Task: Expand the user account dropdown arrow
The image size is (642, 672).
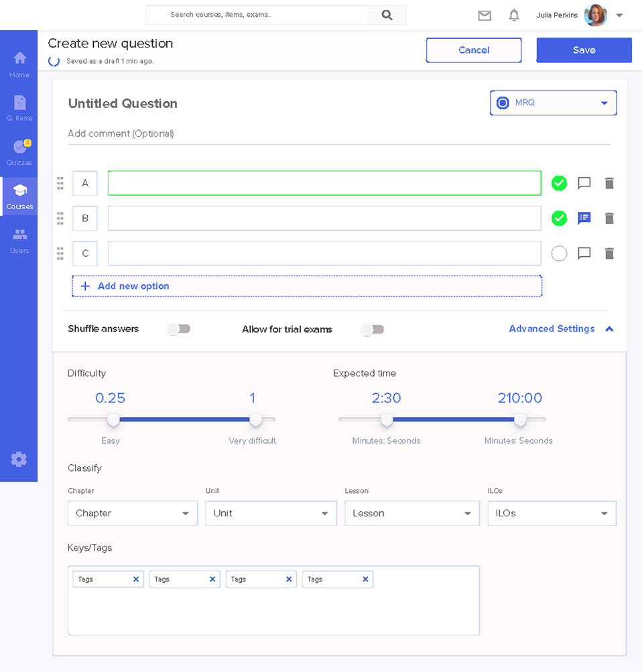Action: [619, 15]
